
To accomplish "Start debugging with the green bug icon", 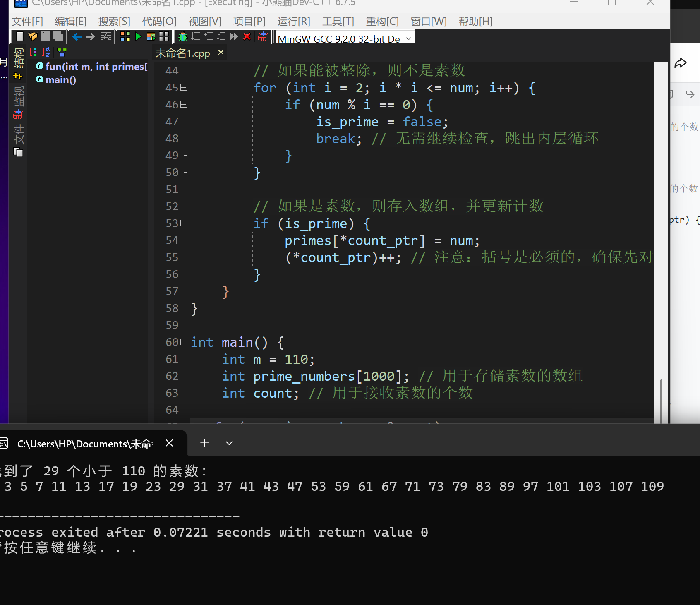I will (183, 37).
